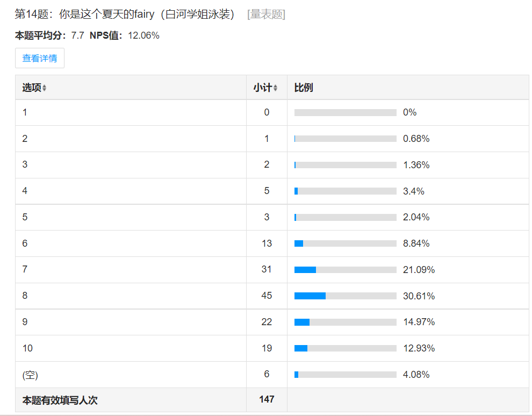The height and width of the screenshot is (416, 532).
Task: Sort by the 选项 column arrows
Action: point(44,88)
